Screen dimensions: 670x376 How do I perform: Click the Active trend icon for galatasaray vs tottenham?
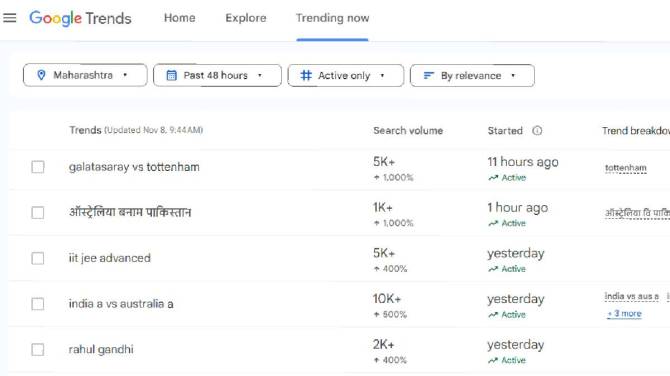point(493,178)
